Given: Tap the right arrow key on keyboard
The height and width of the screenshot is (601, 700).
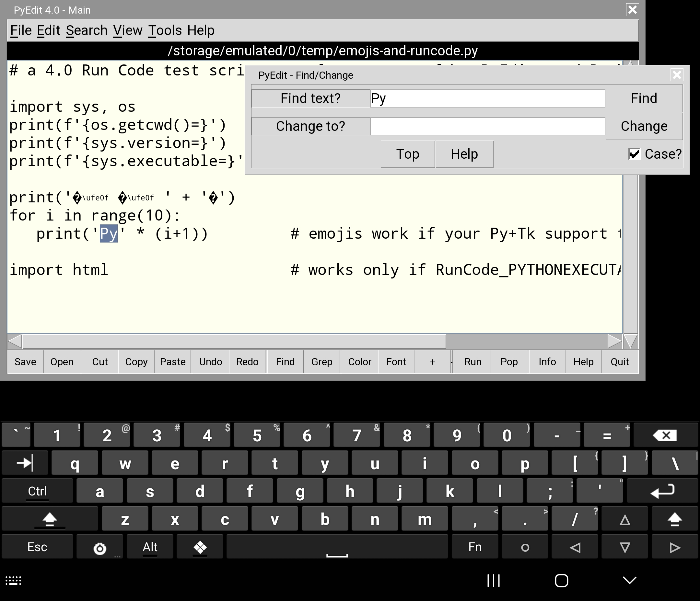Looking at the screenshot, I should pyautogui.click(x=675, y=547).
